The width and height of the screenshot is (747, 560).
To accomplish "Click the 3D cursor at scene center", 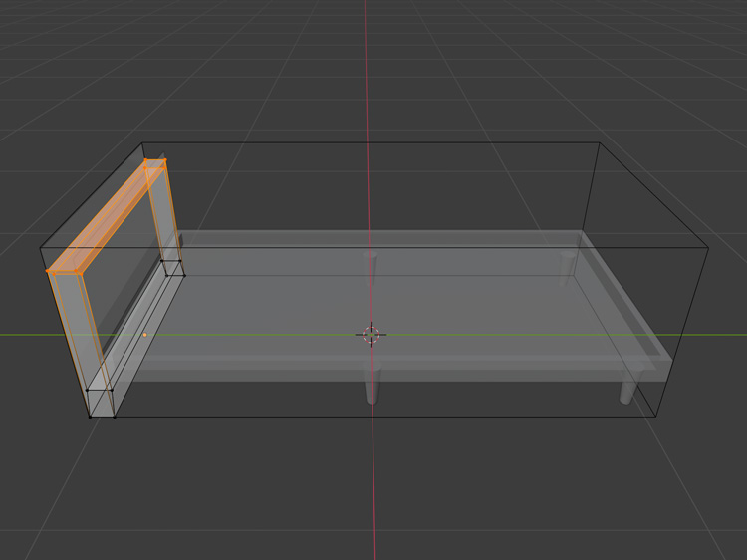I will coord(371,335).
